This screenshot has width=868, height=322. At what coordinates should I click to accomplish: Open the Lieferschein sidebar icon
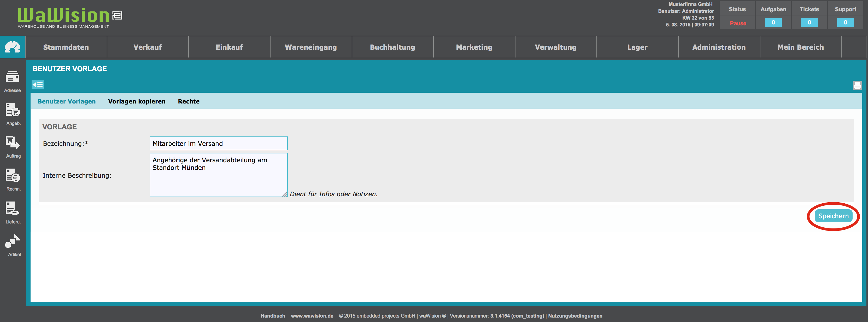coord(13,209)
